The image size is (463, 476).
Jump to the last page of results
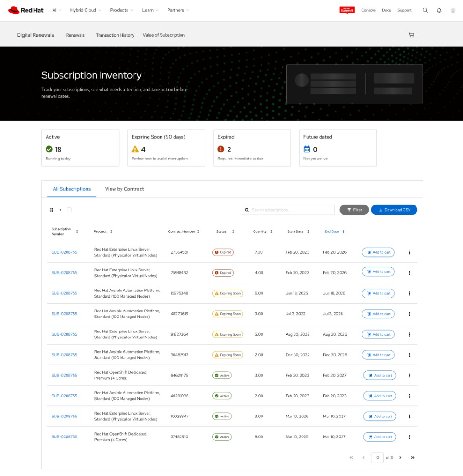(413, 457)
